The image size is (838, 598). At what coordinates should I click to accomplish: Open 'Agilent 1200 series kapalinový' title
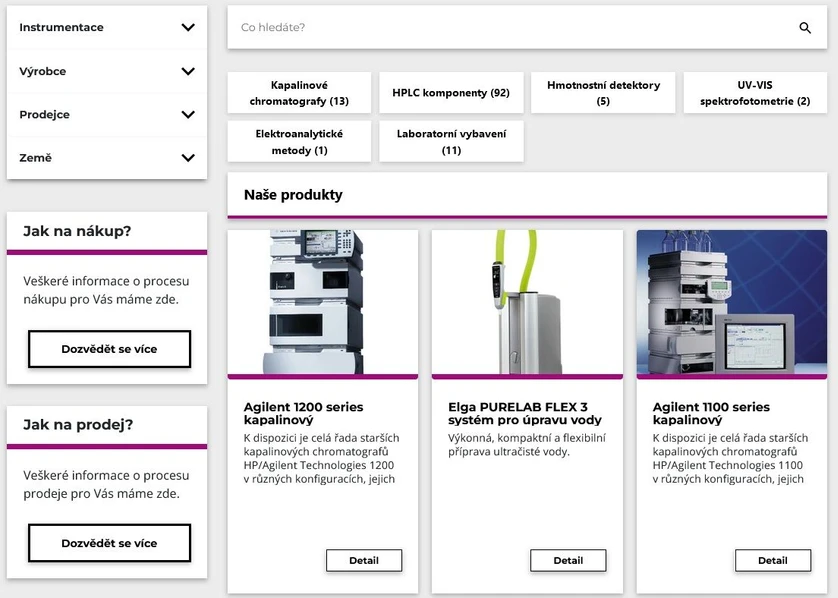tap(303, 413)
